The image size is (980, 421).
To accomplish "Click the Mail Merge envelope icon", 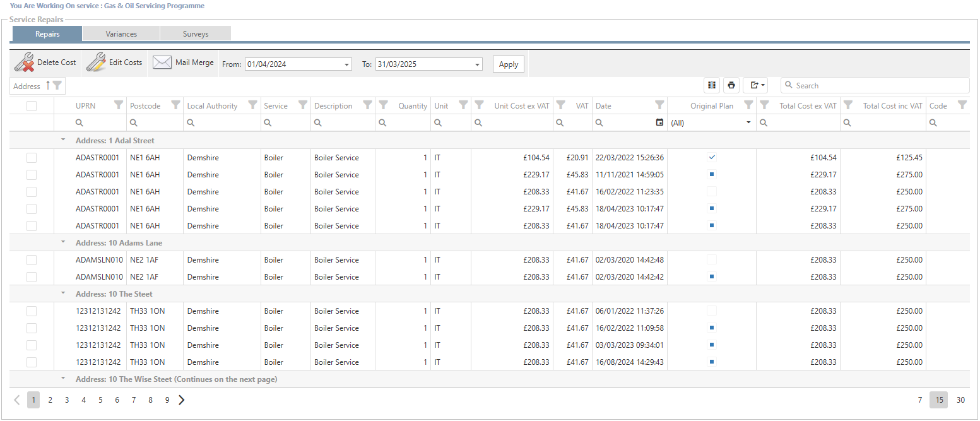I will point(162,62).
